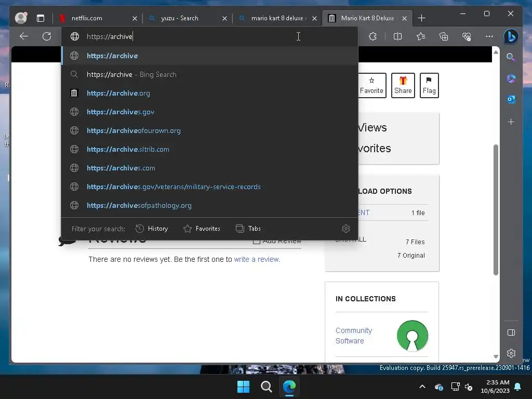Open the Bing Chat sidebar button
Viewport: 532px width, 399px height.
pos(511,36)
